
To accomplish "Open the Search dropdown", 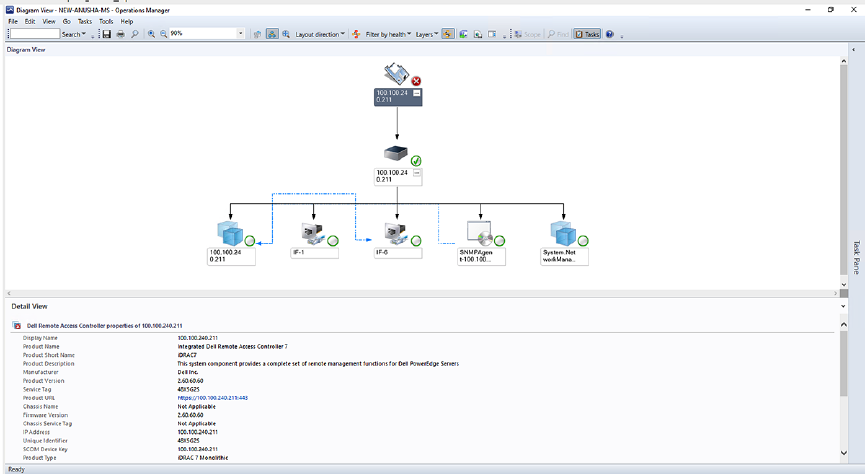I will (73, 34).
